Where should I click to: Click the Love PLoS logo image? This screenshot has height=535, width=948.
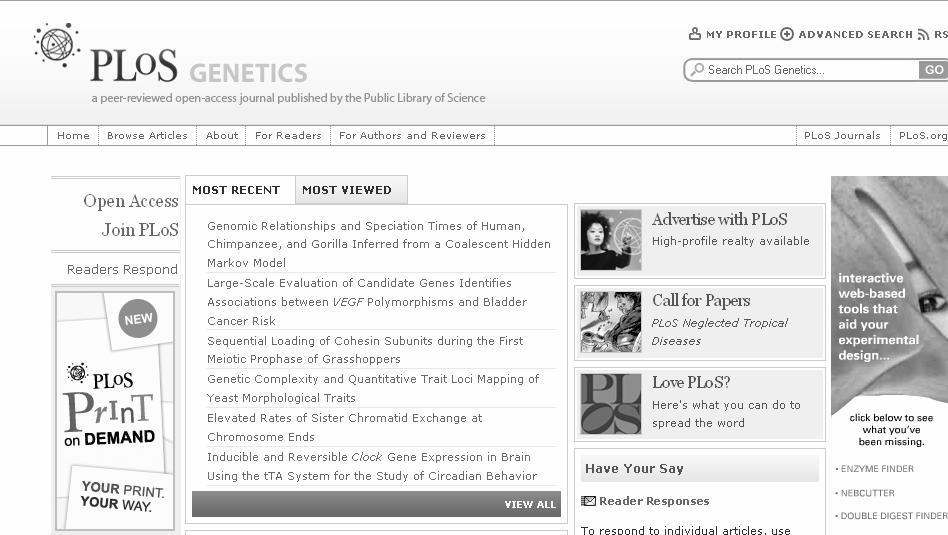[x=611, y=404]
